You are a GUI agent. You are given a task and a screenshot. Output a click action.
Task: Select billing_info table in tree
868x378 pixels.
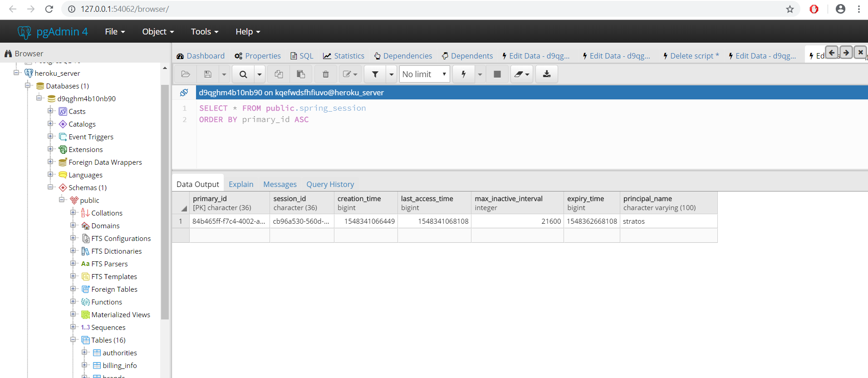(x=120, y=365)
